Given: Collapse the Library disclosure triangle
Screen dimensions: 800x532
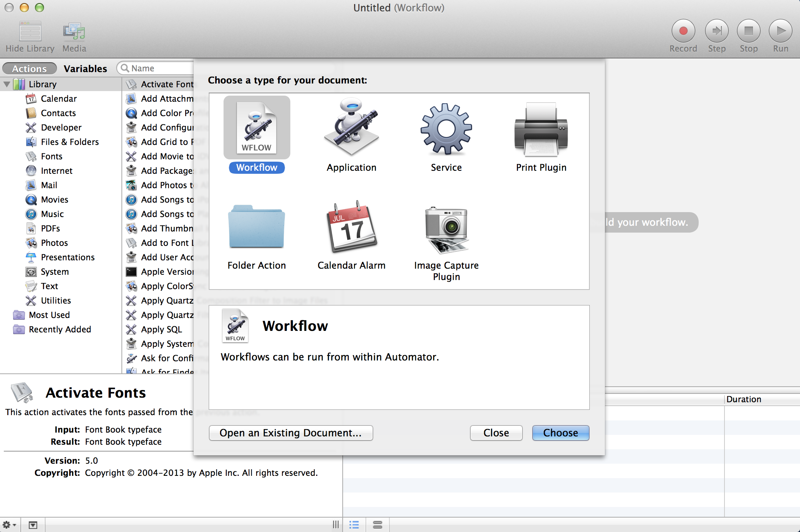Looking at the screenshot, I should pyautogui.click(x=7, y=84).
